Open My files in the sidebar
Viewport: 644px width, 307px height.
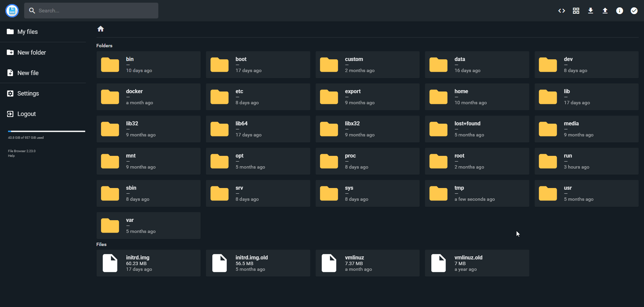click(28, 32)
